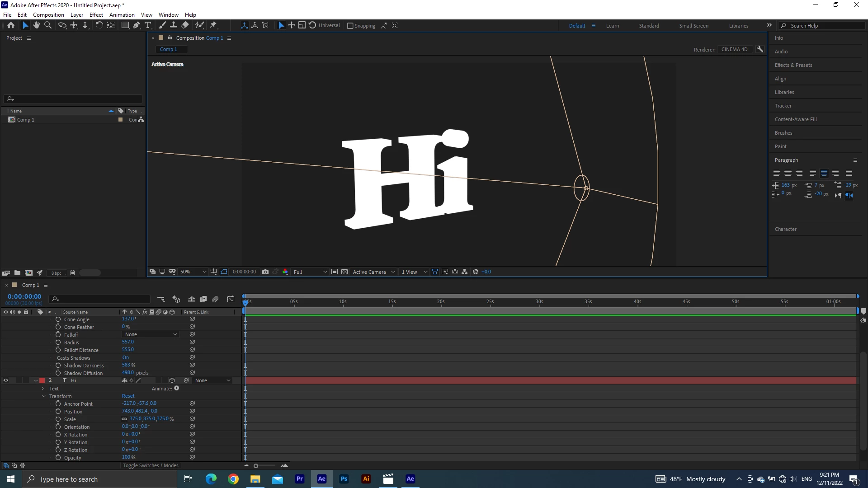Select the Rectangle shape tool

point(125,25)
